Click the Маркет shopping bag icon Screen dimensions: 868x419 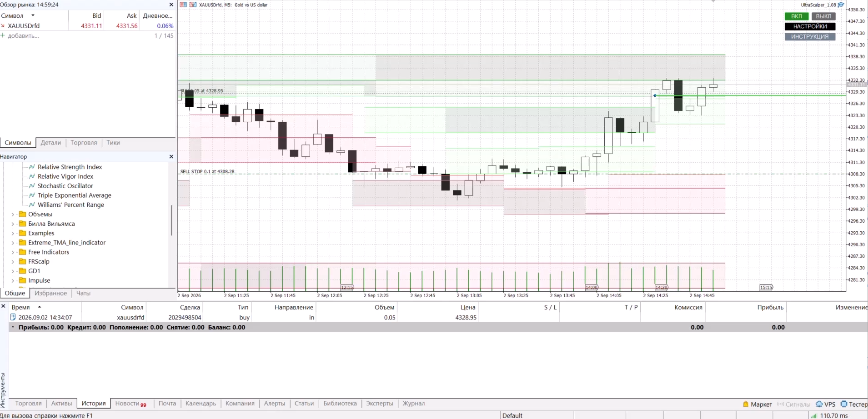746,404
